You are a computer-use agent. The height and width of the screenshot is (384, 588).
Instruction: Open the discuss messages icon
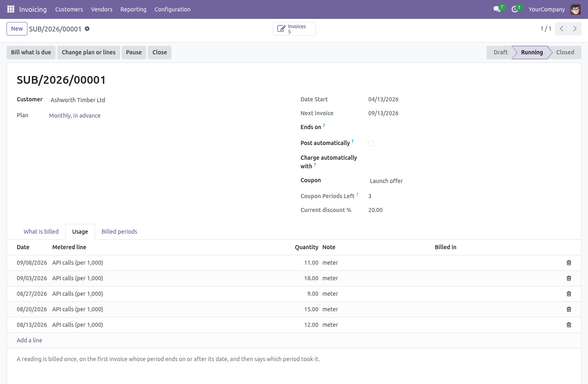[x=497, y=9]
